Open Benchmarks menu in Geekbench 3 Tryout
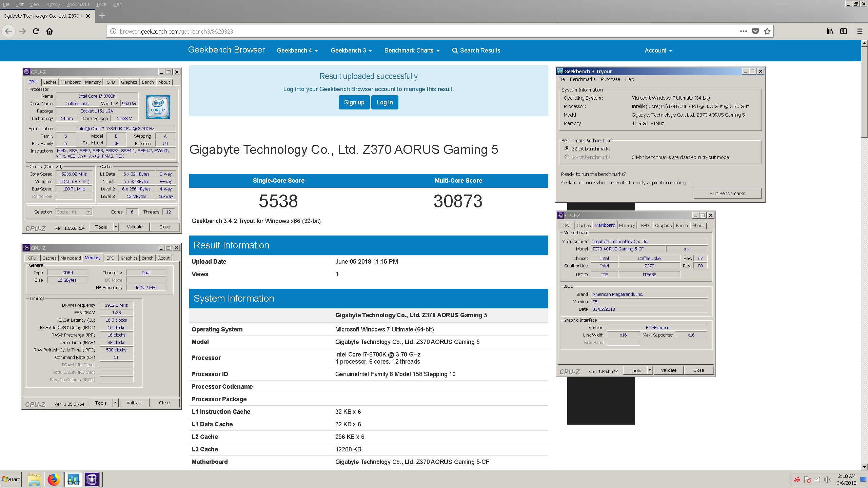 (x=583, y=79)
